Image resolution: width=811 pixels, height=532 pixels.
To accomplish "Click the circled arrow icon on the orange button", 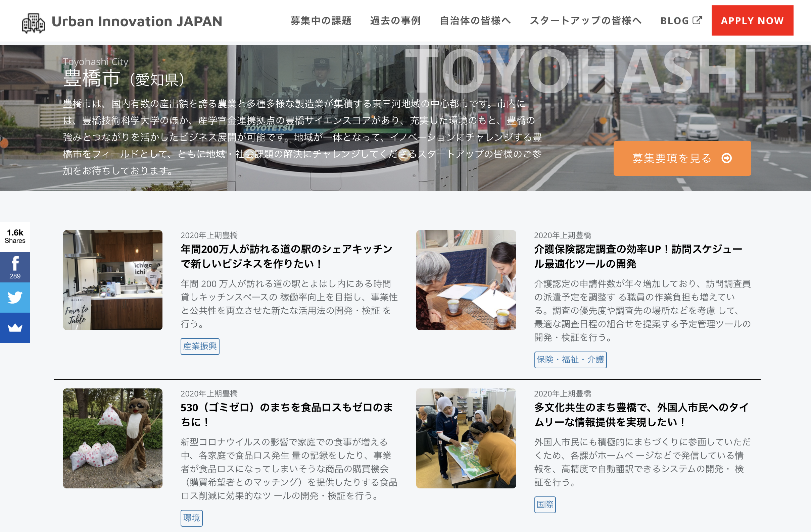I will 726,158.
